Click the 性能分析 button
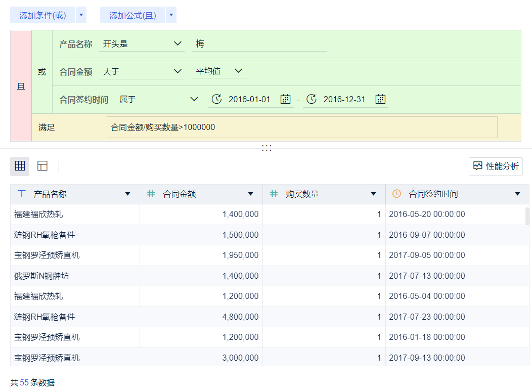Viewport: 532px width, 392px height. click(496, 166)
